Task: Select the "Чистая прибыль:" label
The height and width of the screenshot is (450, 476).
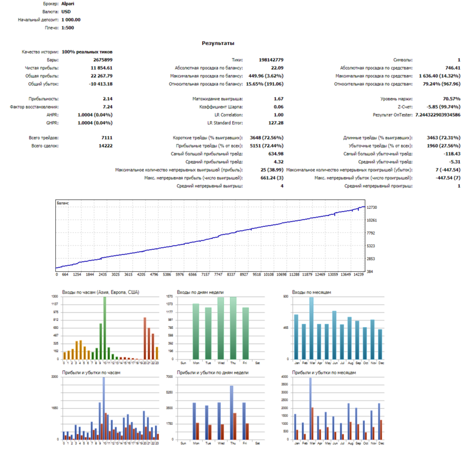Action: pyautogui.click(x=42, y=68)
